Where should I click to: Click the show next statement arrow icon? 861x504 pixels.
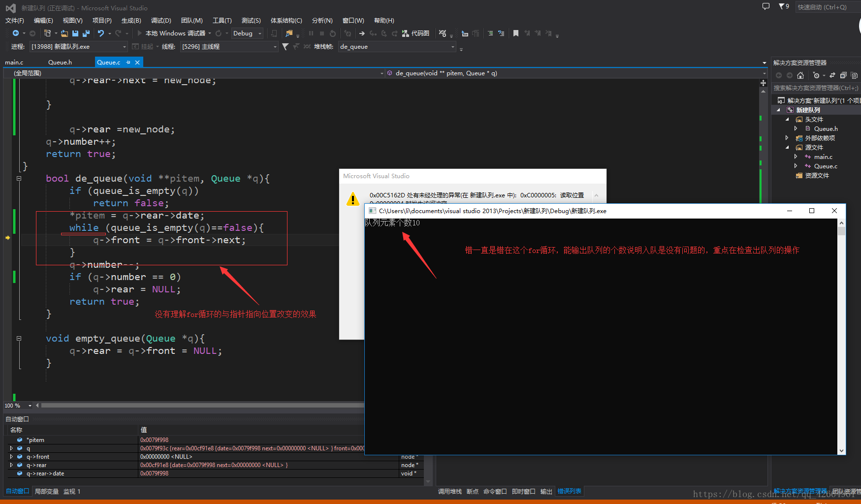[362, 33]
